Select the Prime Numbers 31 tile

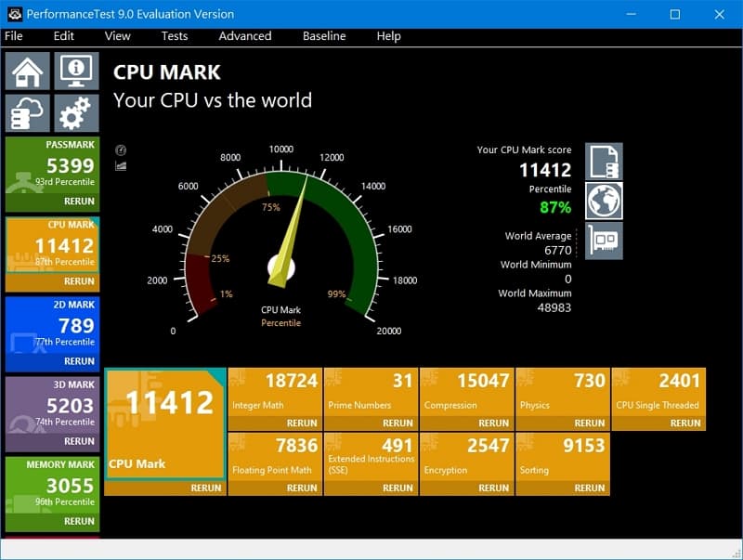(x=371, y=392)
